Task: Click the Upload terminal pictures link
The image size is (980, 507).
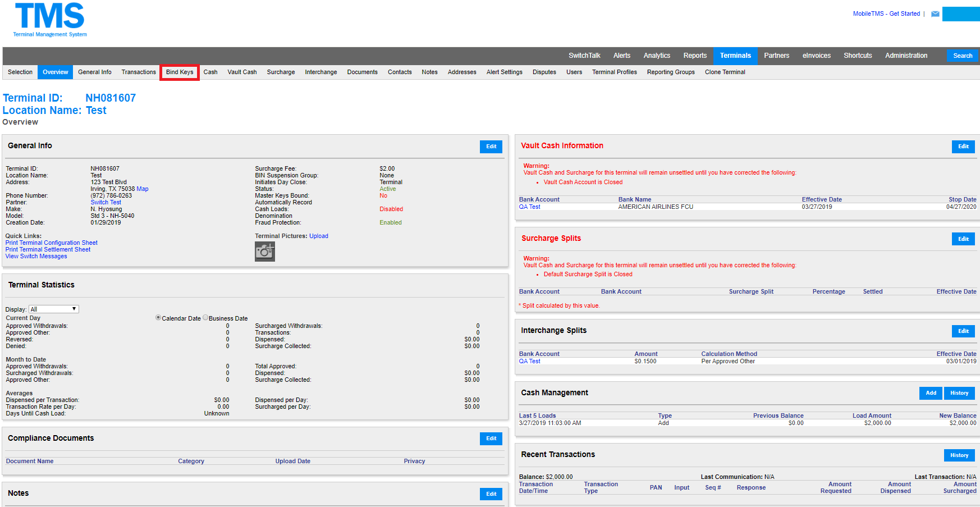Action: click(x=319, y=236)
